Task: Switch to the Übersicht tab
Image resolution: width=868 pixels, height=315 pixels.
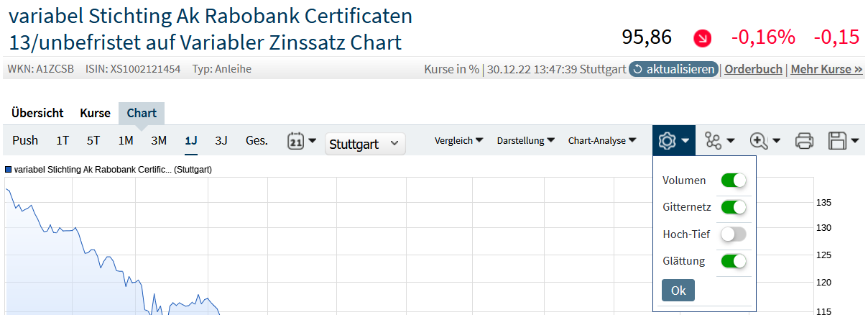Action: coord(38,113)
